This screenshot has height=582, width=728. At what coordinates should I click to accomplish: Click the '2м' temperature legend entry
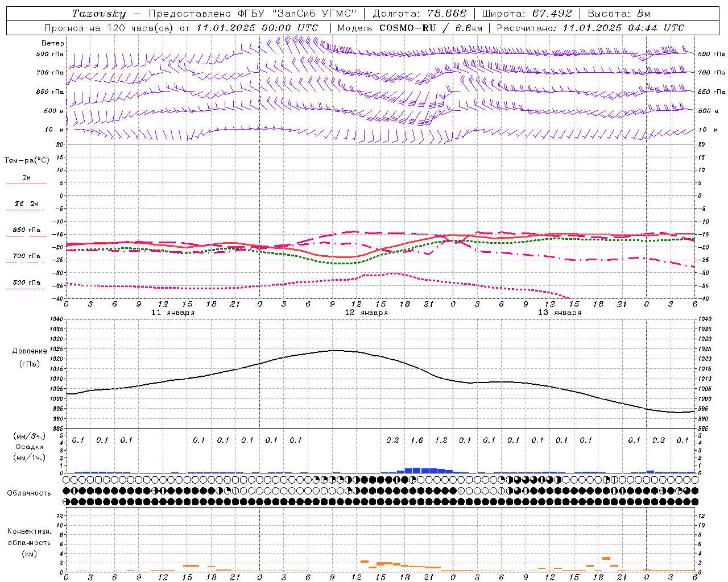pos(27,178)
